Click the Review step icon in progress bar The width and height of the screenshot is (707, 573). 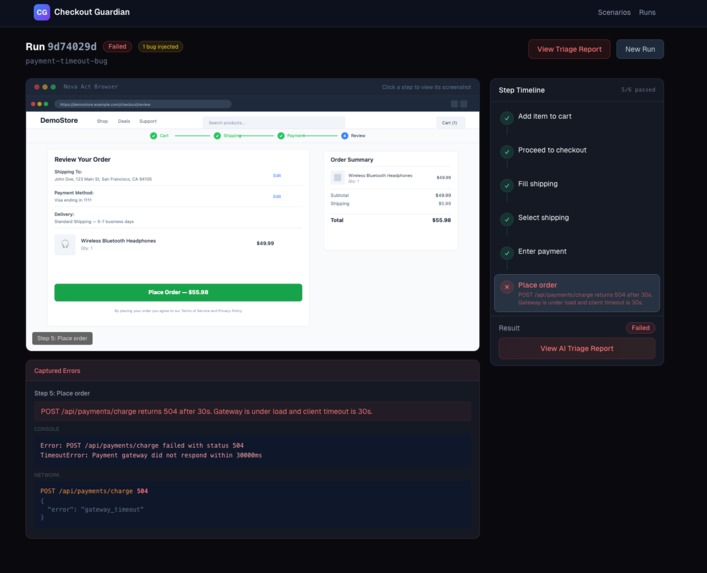click(x=344, y=136)
